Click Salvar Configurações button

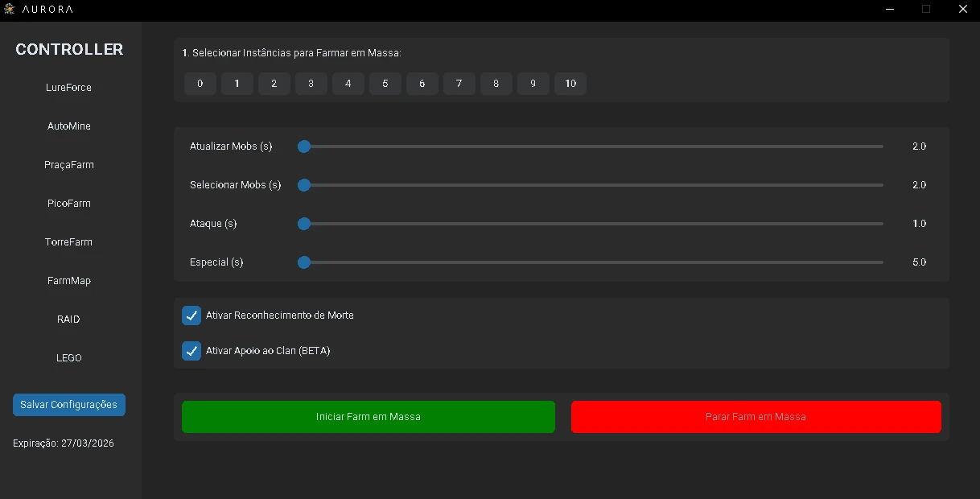coord(68,405)
